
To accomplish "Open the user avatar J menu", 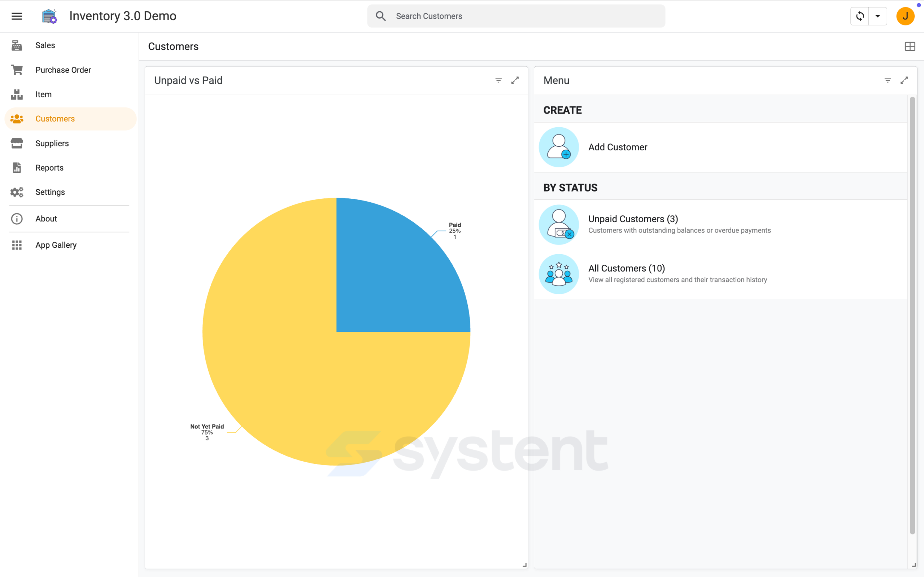I will 905,16.
